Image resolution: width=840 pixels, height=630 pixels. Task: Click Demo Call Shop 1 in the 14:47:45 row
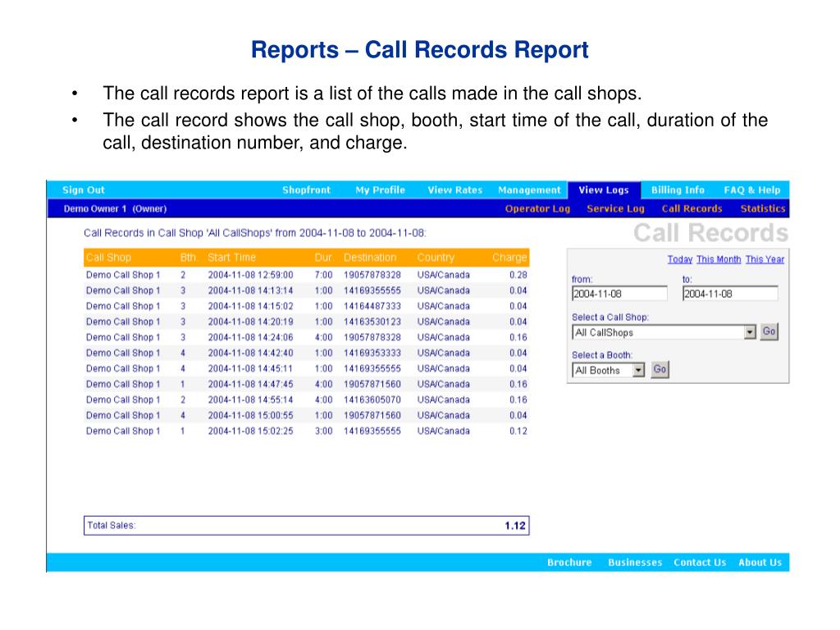click(123, 384)
